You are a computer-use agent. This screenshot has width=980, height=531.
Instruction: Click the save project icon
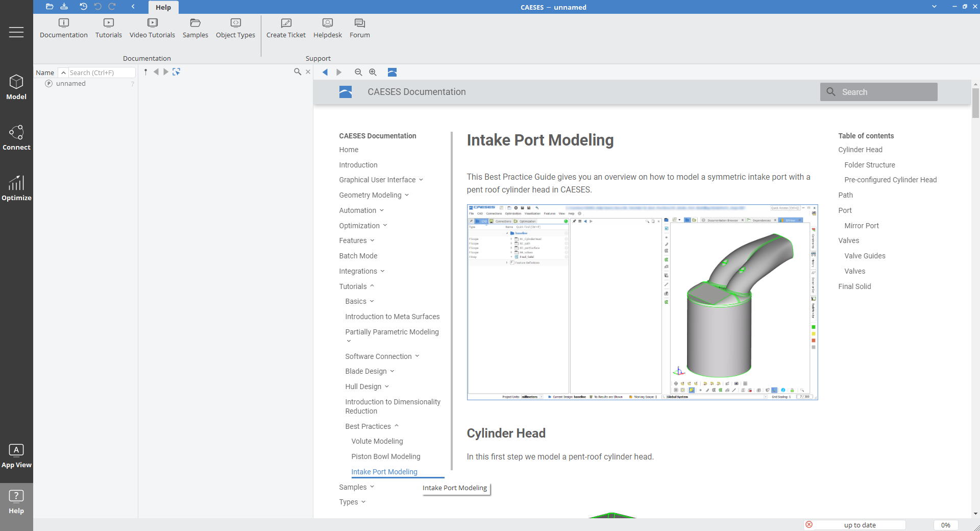64,7
